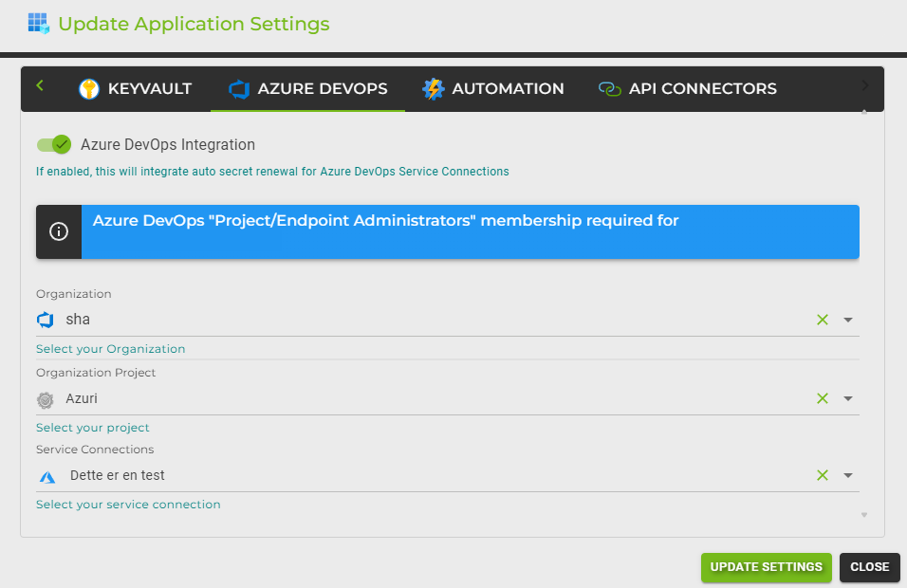Switch to the KEYVAULT tab
This screenshot has width=907, height=588.
click(x=136, y=89)
